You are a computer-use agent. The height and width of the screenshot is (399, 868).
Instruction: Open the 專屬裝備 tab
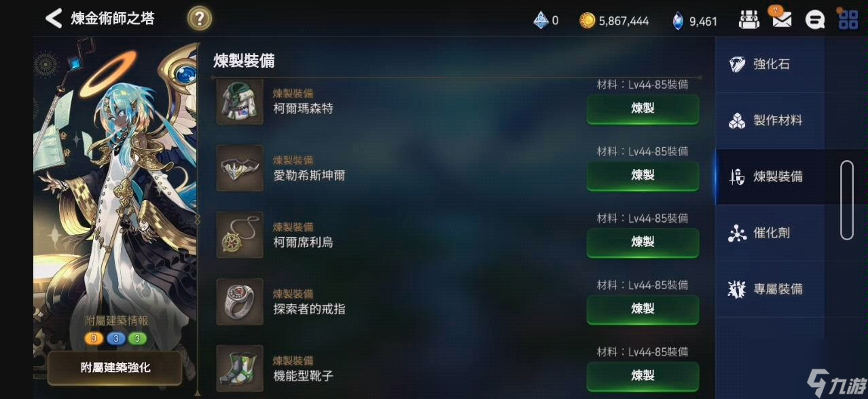click(770, 289)
